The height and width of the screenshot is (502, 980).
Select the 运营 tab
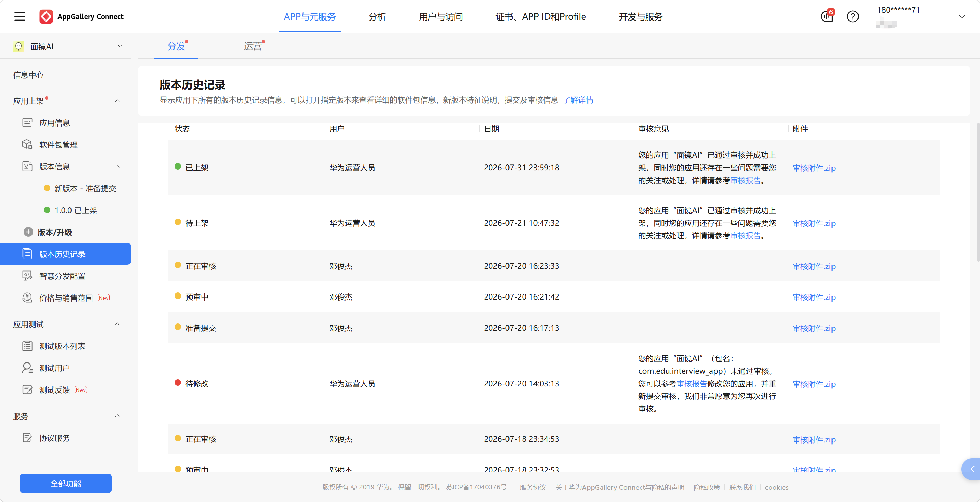coord(253,47)
